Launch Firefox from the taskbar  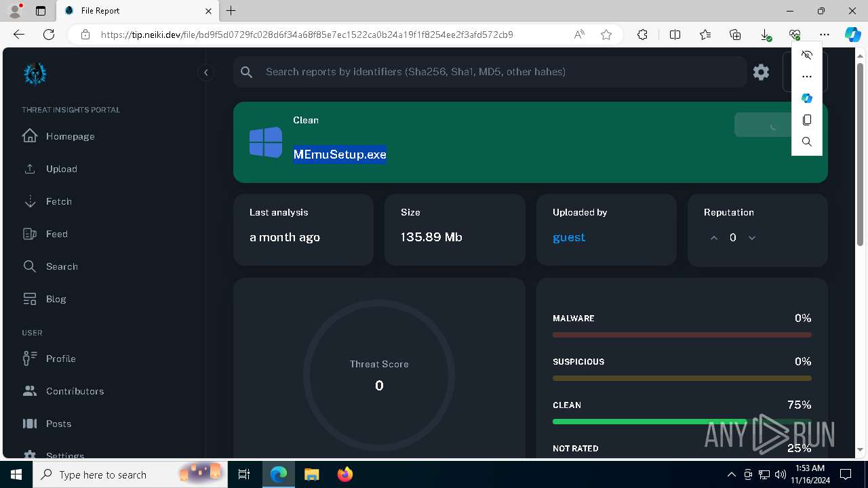(x=344, y=474)
